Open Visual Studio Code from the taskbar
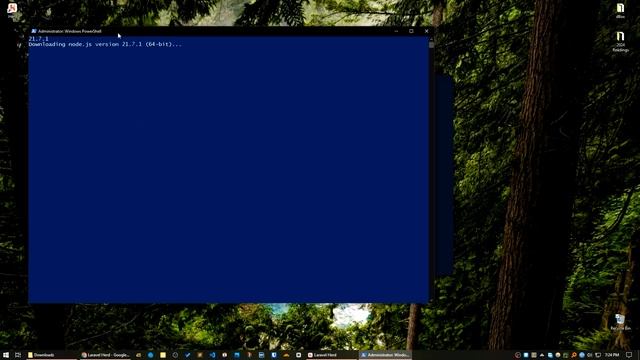This screenshot has width=640, height=360. point(212,355)
